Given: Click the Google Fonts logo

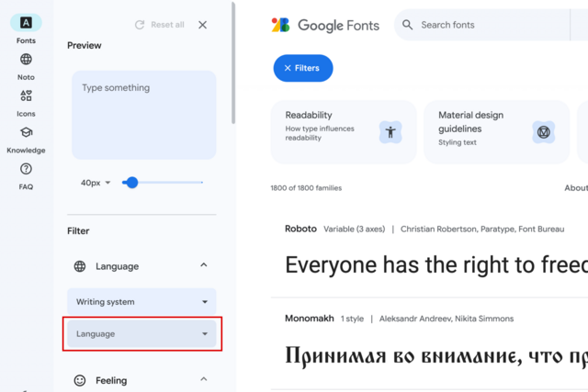Looking at the screenshot, I should pos(325,25).
